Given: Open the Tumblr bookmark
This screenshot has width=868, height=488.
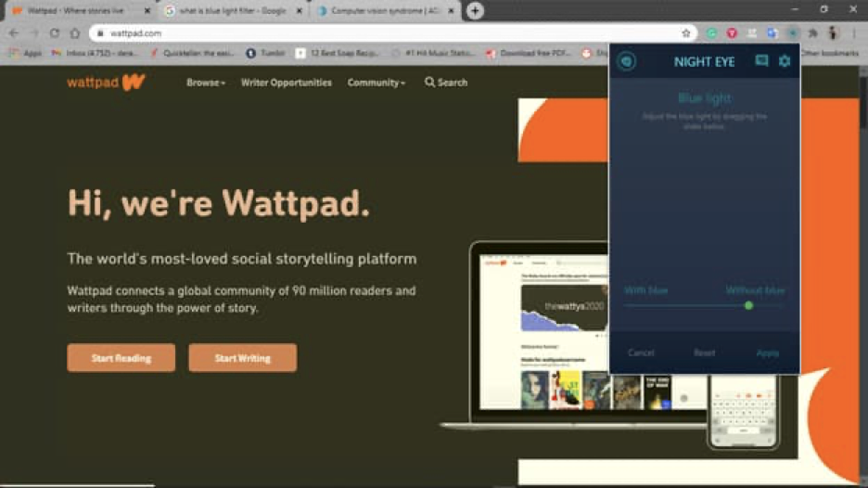Looking at the screenshot, I should click(x=266, y=53).
